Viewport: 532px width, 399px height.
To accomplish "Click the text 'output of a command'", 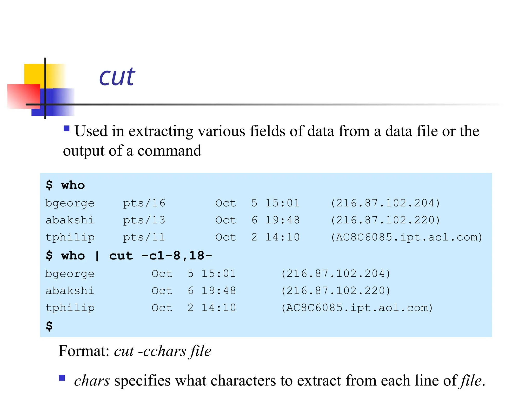I will click(x=132, y=151).
